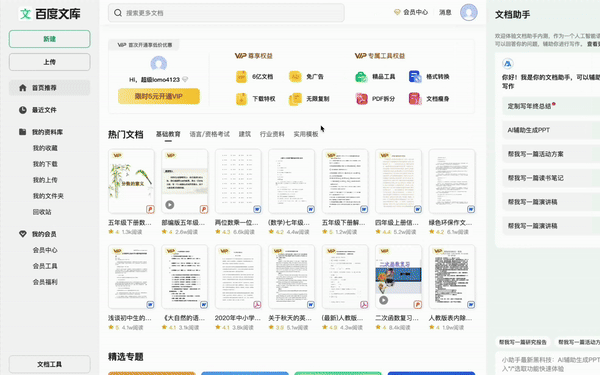The height and width of the screenshot is (375, 600).
Task: Open the (数学)七年级 document thumbnail
Action: pyautogui.click(x=292, y=181)
